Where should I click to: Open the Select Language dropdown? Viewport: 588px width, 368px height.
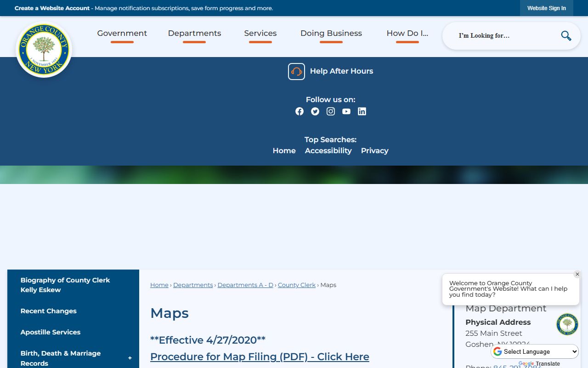(535, 351)
